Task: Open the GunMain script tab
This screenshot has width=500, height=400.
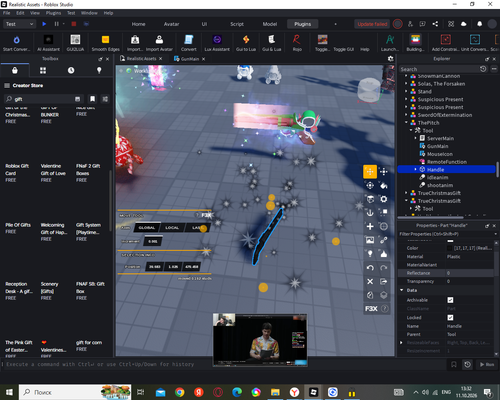Action: point(190,59)
